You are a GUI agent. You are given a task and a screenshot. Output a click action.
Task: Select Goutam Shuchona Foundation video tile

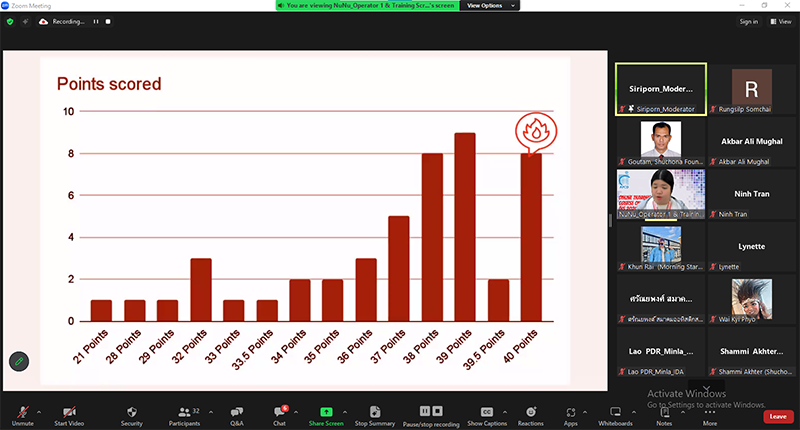coord(661,142)
